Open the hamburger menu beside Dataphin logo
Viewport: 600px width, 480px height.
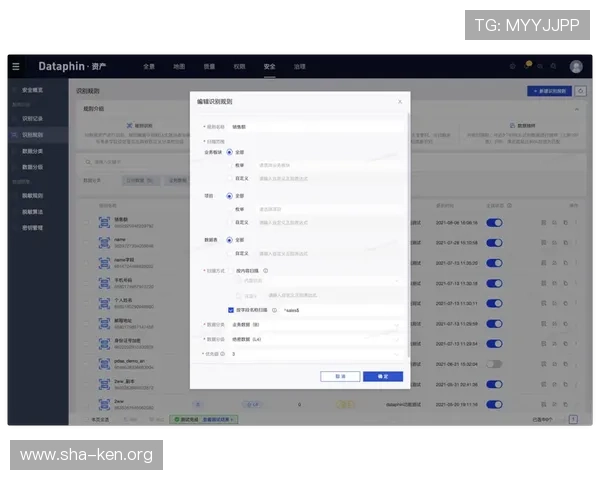coord(15,66)
